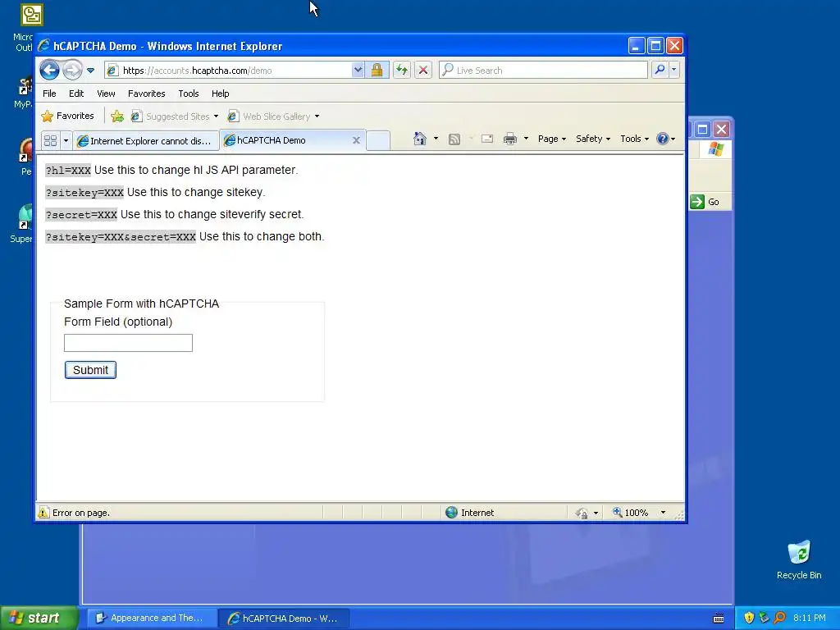Click the search magnifier button
This screenshot has width=840, height=630.
660,70
